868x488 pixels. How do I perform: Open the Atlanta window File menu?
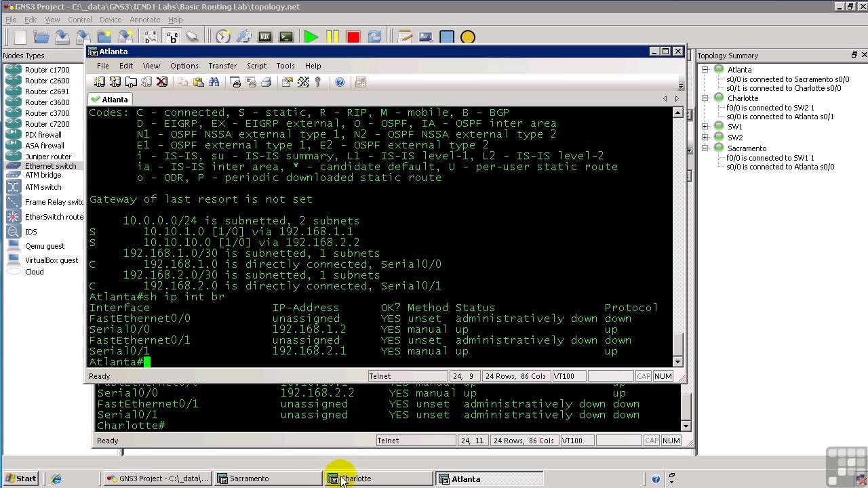pyautogui.click(x=102, y=66)
